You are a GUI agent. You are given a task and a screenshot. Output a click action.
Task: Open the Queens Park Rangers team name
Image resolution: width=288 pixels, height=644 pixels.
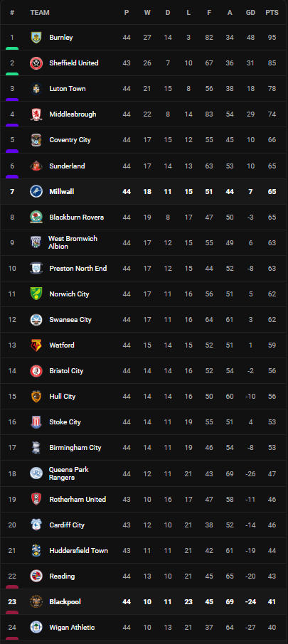[68, 473]
